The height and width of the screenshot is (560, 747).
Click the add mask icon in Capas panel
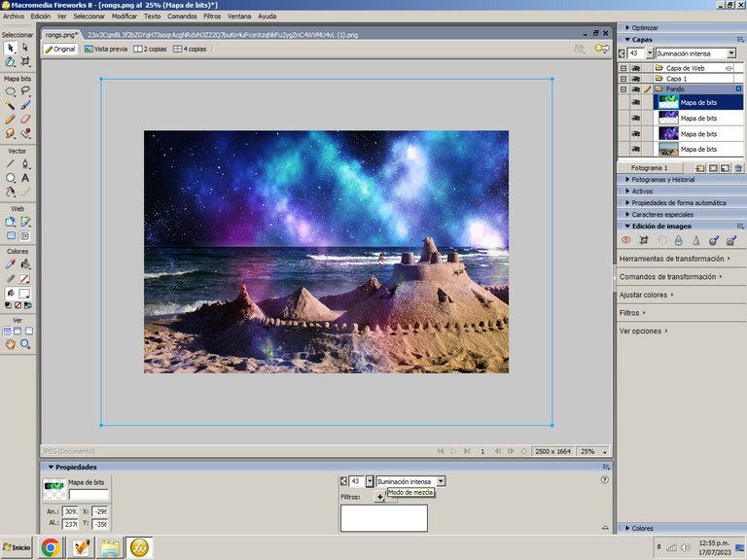(713, 168)
